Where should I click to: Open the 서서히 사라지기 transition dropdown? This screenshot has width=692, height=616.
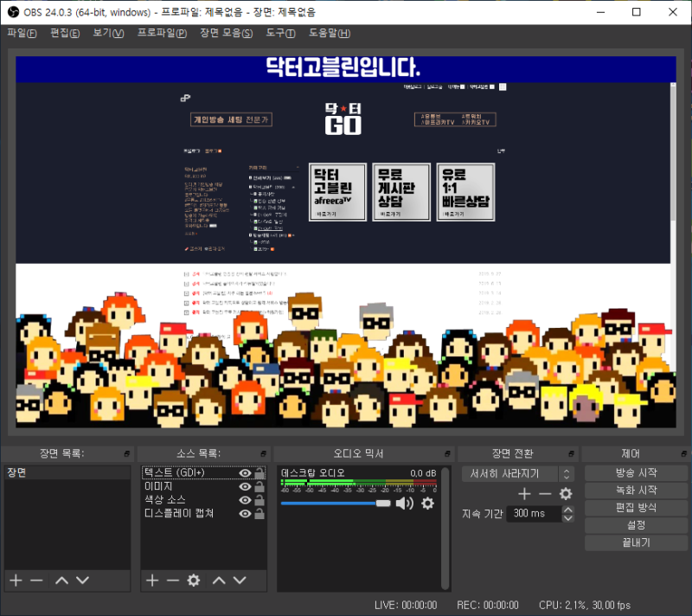[518, 474]
